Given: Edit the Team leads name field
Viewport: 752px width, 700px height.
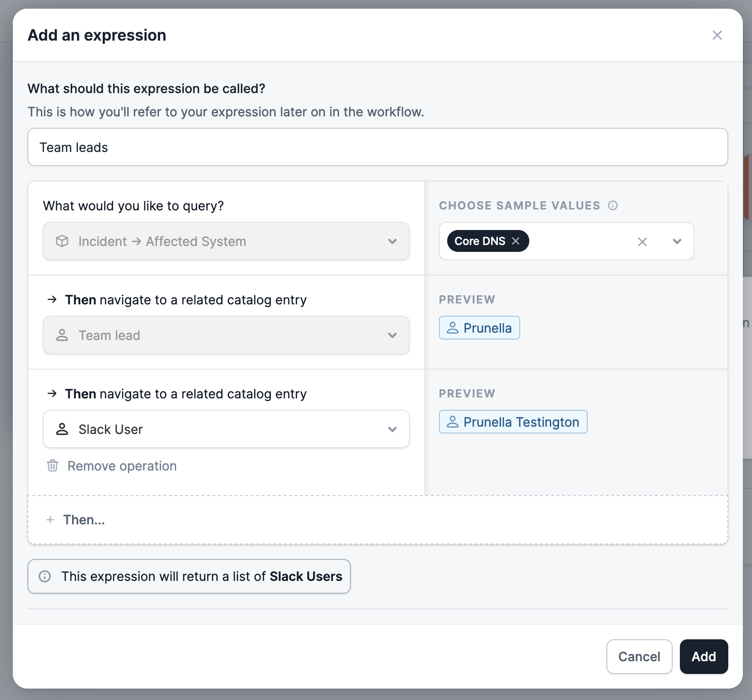Looking at the screenshot, I should click(x=377, y=147).
